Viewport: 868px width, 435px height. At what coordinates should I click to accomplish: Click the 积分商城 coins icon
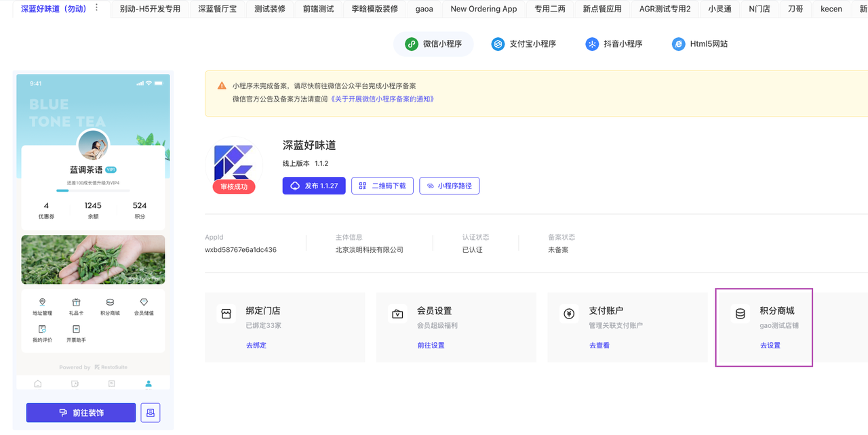741,314
